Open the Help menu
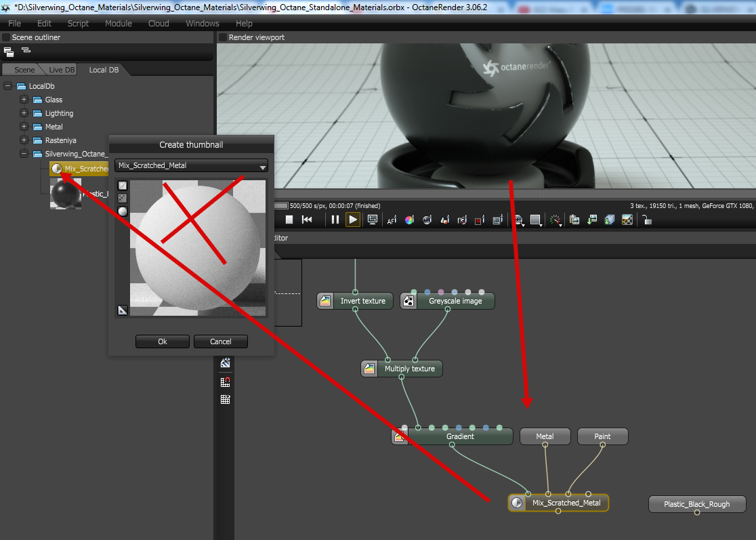The image size is (756, 540). click(244, 23)
